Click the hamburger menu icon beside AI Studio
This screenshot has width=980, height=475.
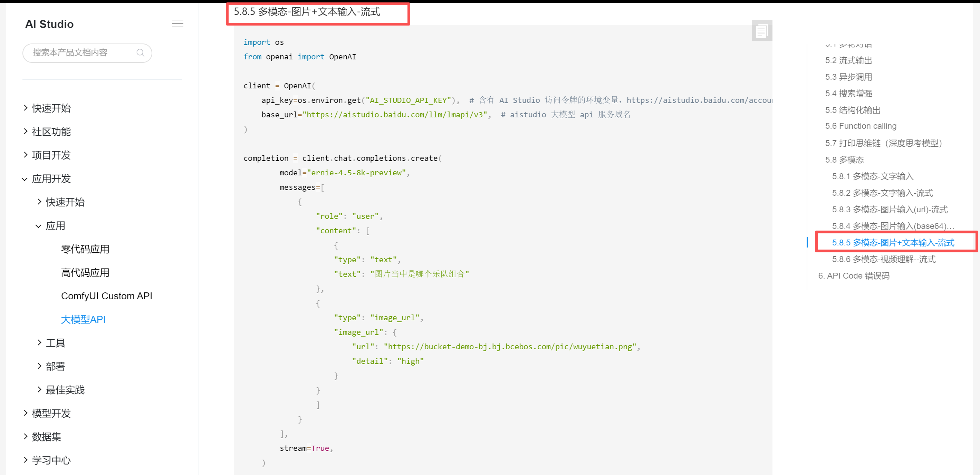tap(177, 23)
